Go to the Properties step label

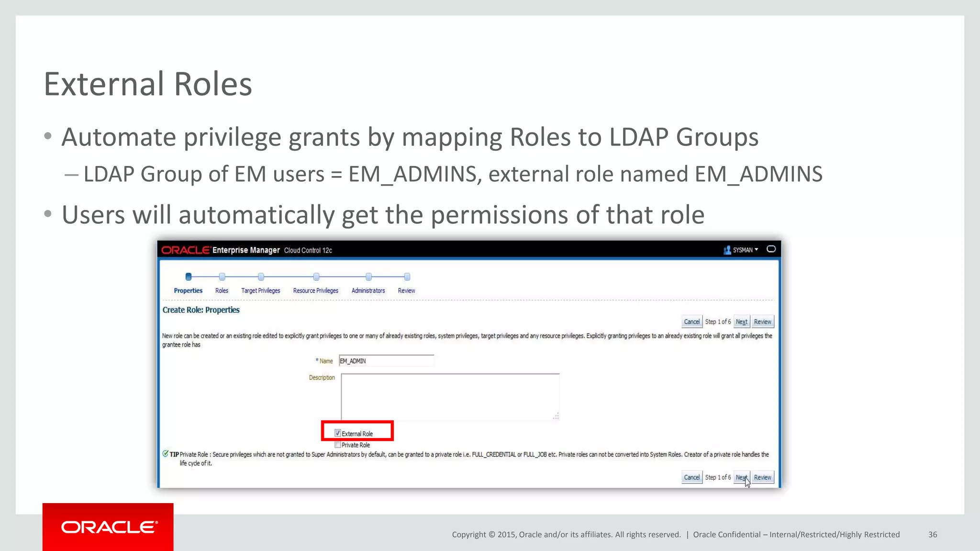188,291
